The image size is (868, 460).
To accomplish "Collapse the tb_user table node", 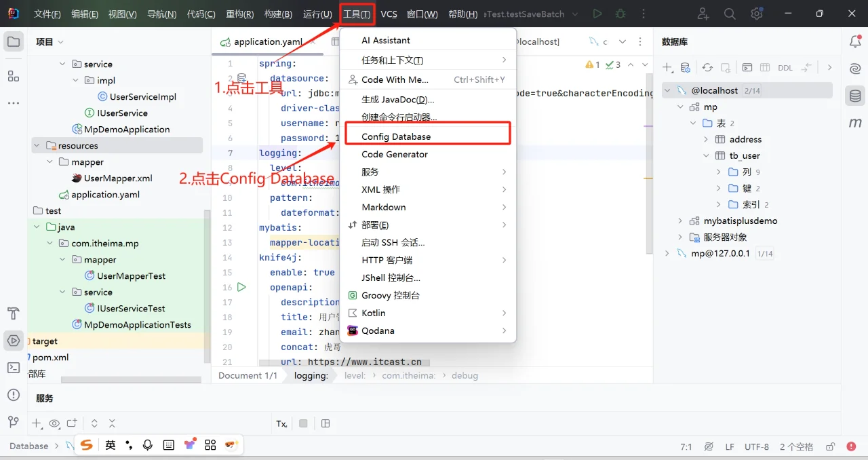I will click(706, 155).
